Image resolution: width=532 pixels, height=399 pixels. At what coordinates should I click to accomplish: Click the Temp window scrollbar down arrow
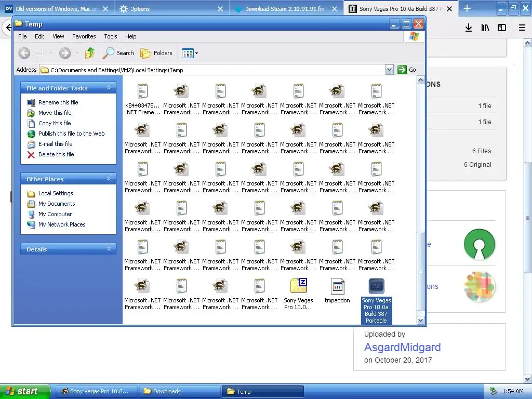420,320
